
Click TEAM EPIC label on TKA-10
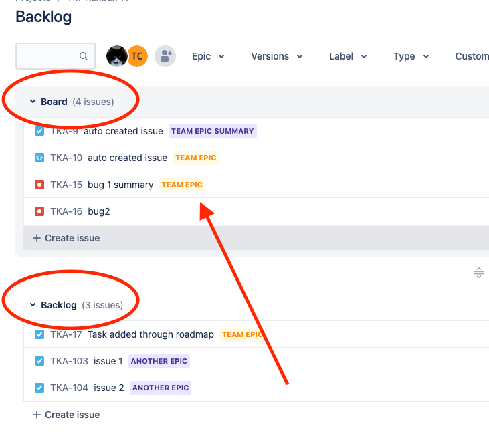[x=196, y=158]
